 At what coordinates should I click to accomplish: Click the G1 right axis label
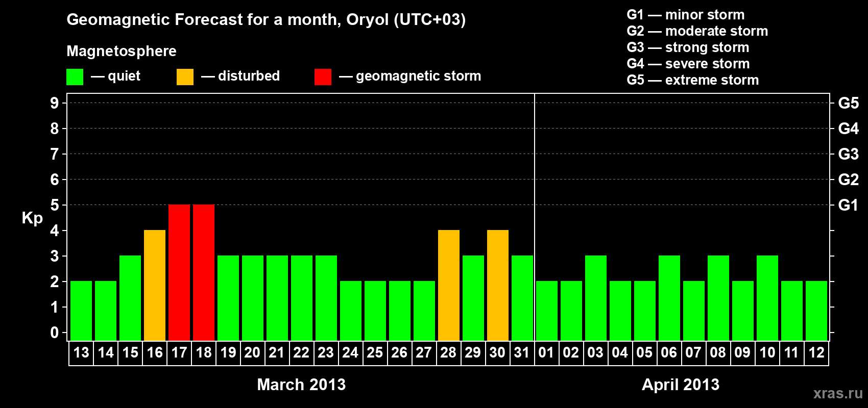click(x=849, y=205)
